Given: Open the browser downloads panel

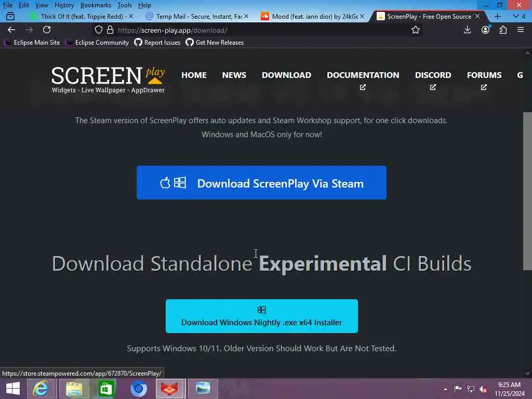Looking at the screenshot, I should click(467, 30).
